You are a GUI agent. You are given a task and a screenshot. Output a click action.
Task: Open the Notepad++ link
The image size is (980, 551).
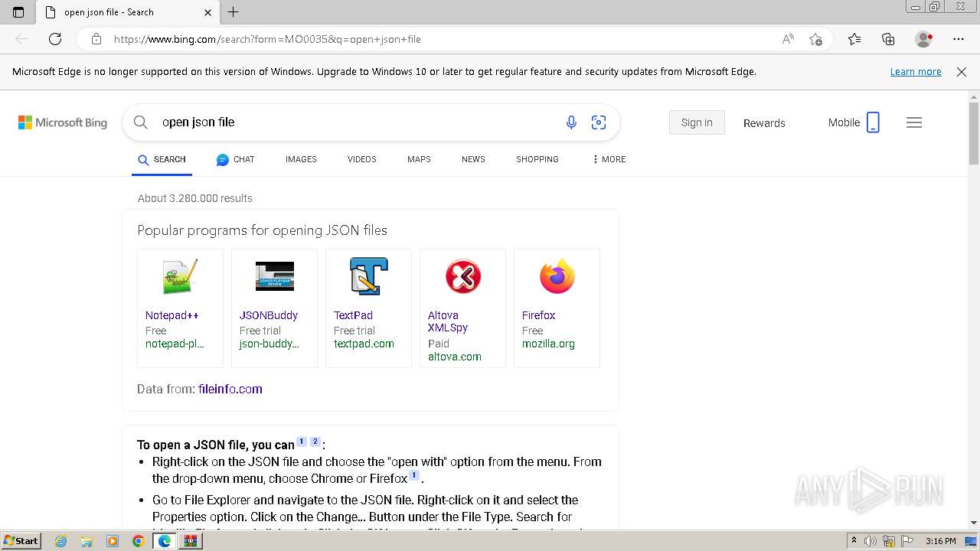172,315
